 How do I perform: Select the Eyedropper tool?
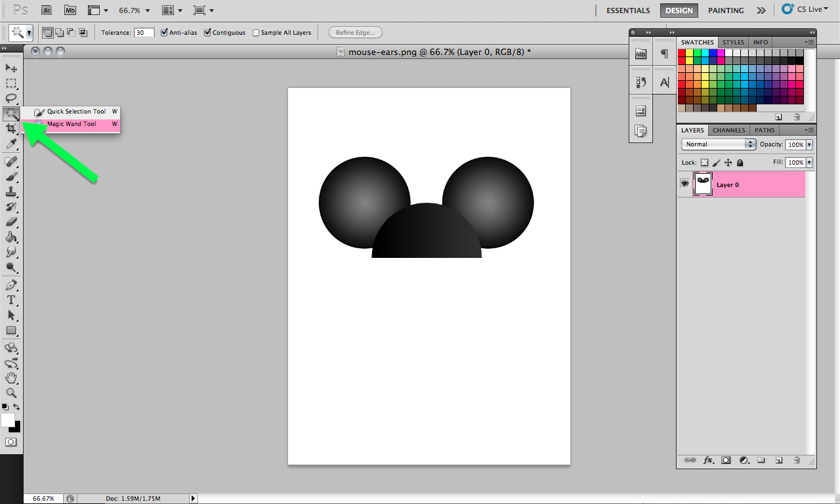point(11,144)
